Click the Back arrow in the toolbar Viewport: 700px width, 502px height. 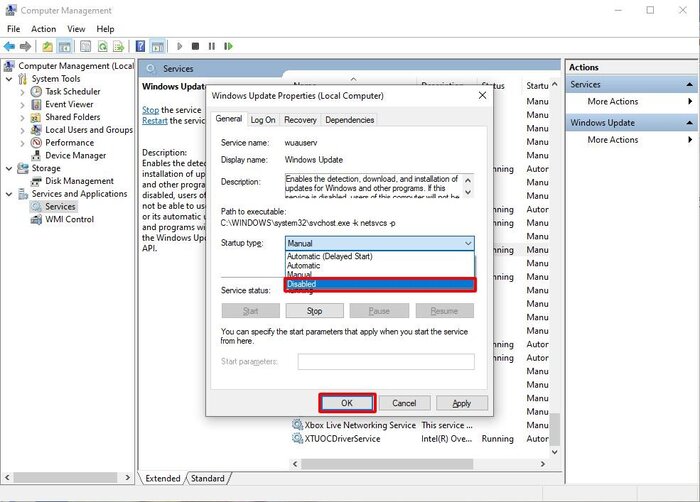coord(9,46)
